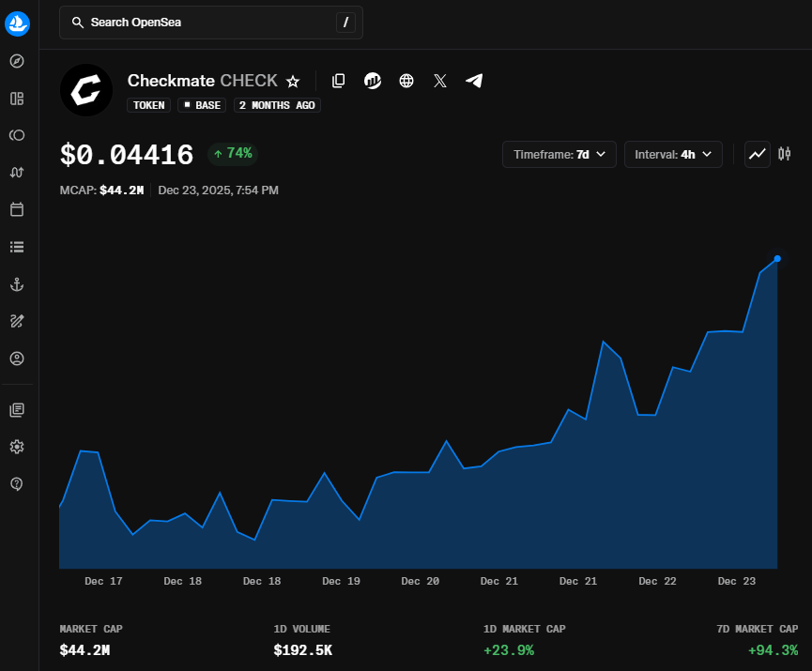Click the Market Cap $44.2M stat
Viewport: 812px width, 671px height.
(91, 640)
